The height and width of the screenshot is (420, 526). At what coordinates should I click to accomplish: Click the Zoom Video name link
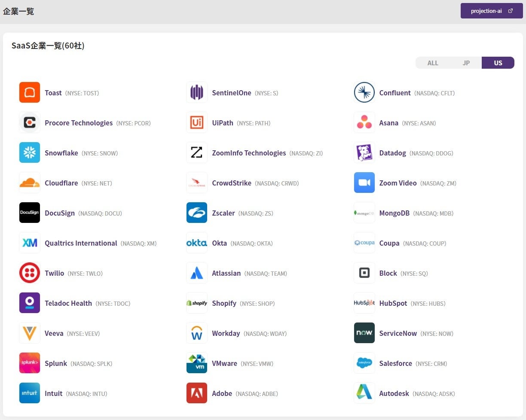[x=398, y=183]
